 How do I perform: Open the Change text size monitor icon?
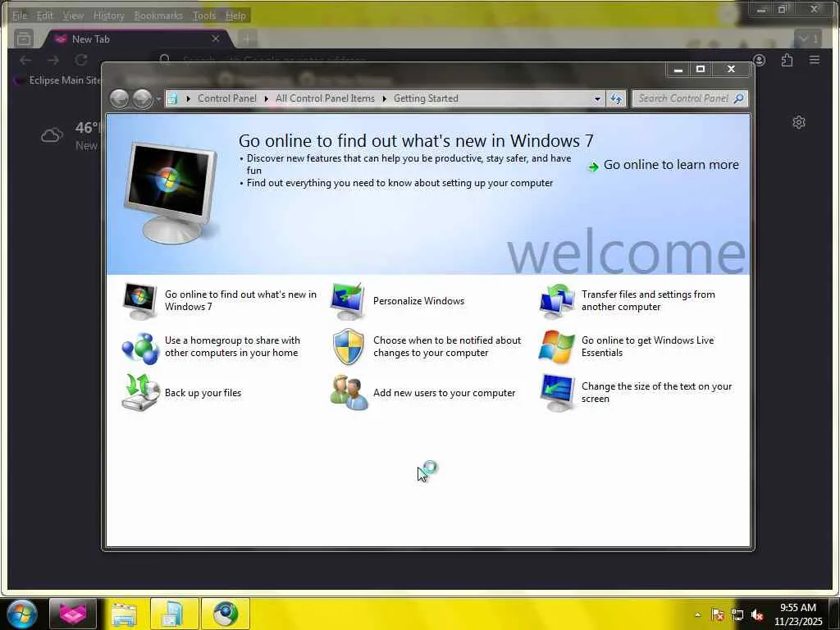[x=557, y=393]
